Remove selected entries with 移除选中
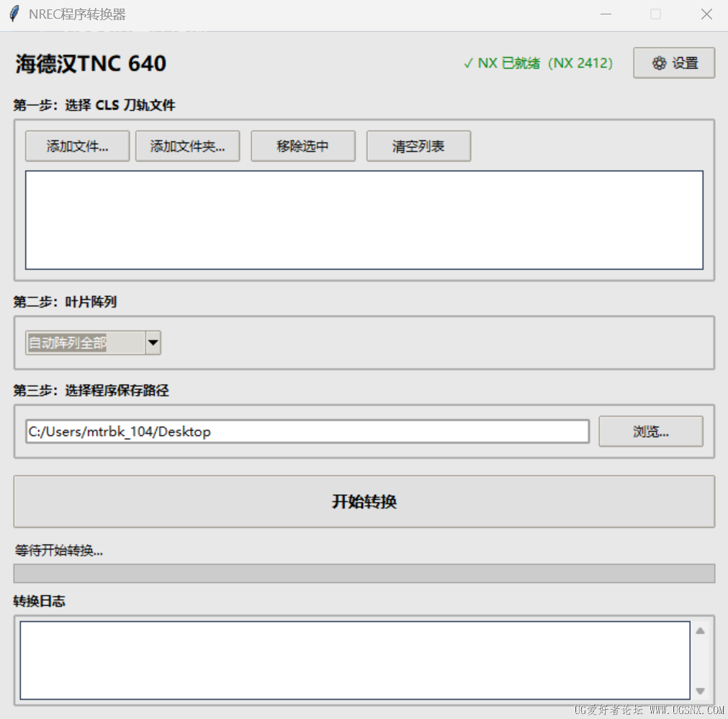This screenshot has width=728, height=719. click(303, 146)
